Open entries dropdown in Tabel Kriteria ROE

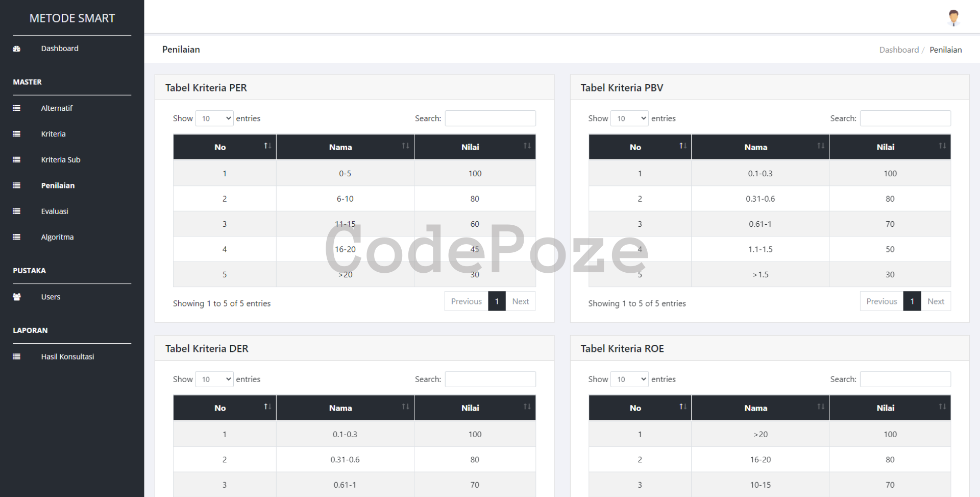(629, 380)
